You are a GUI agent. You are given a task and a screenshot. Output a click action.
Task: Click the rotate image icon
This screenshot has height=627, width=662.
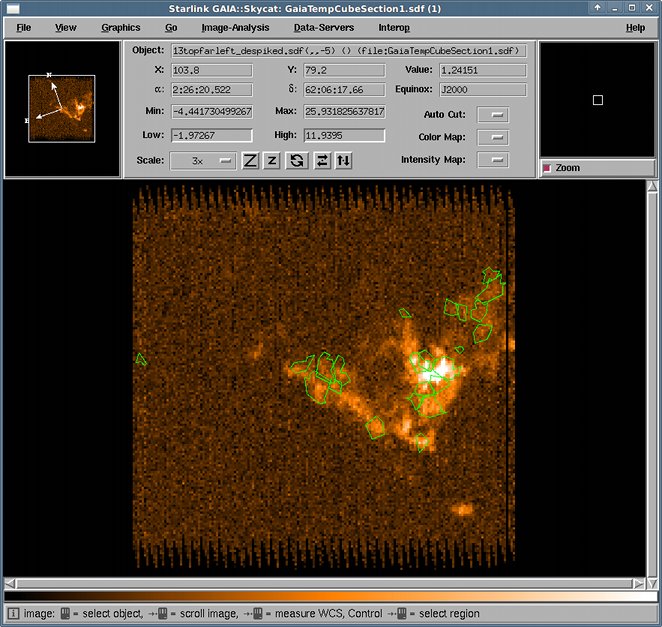click(296, 160)
